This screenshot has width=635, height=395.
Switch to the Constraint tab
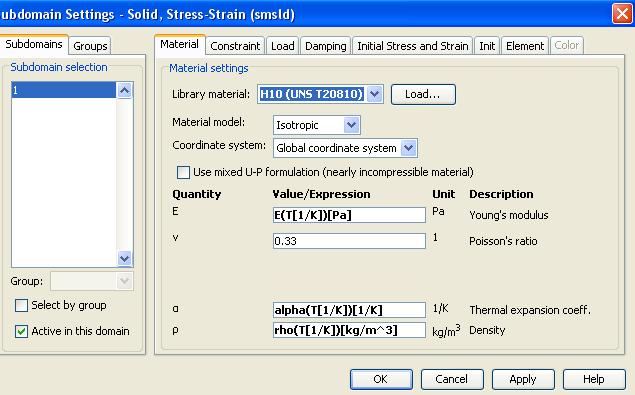235,46
